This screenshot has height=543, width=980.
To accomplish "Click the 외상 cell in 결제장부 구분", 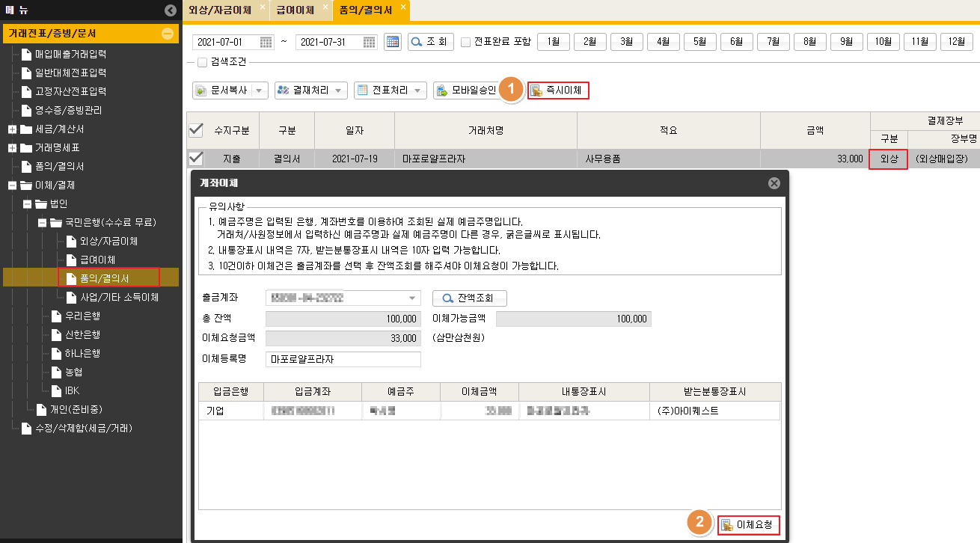I will click(x=889, y=159).
